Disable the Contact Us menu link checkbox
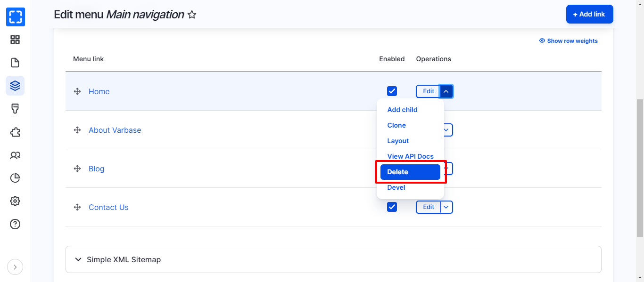This screenshot has width=644, height=282. (x=392, y=207)
